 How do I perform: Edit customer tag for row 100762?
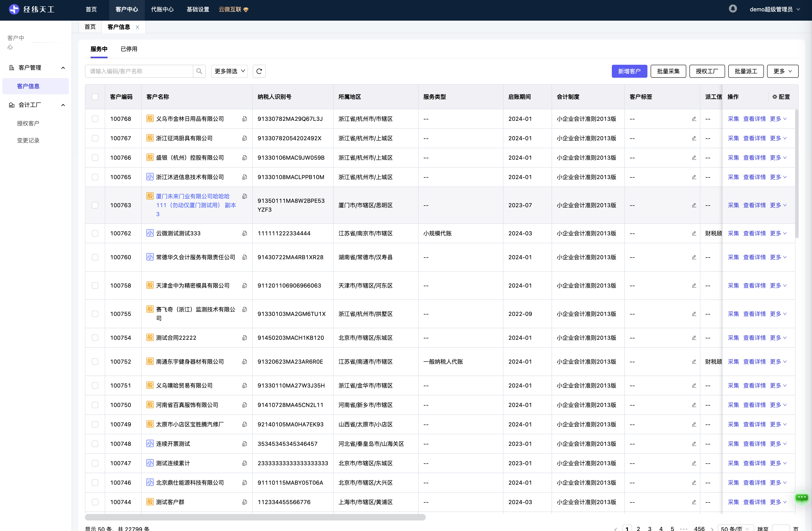(x=694, y=233)
